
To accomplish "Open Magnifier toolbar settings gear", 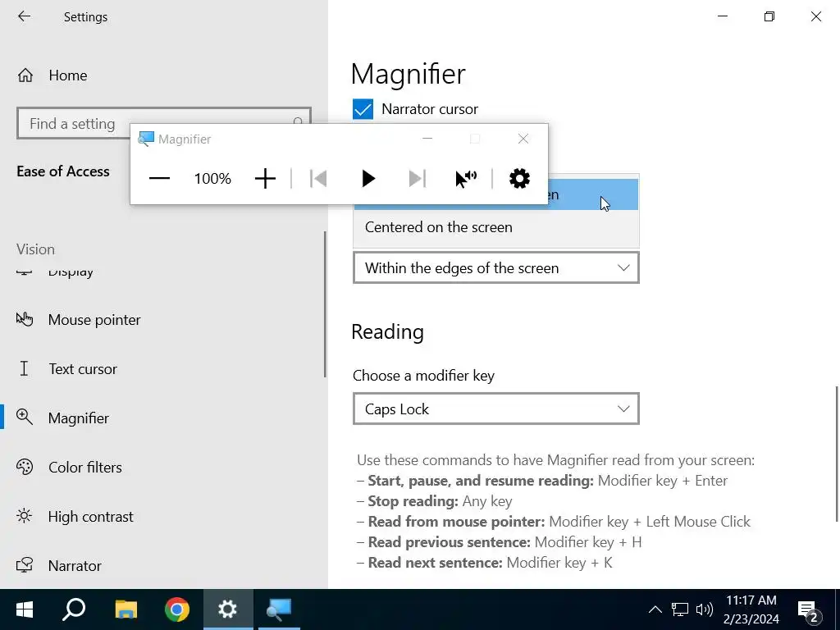I will coord(519,178).
